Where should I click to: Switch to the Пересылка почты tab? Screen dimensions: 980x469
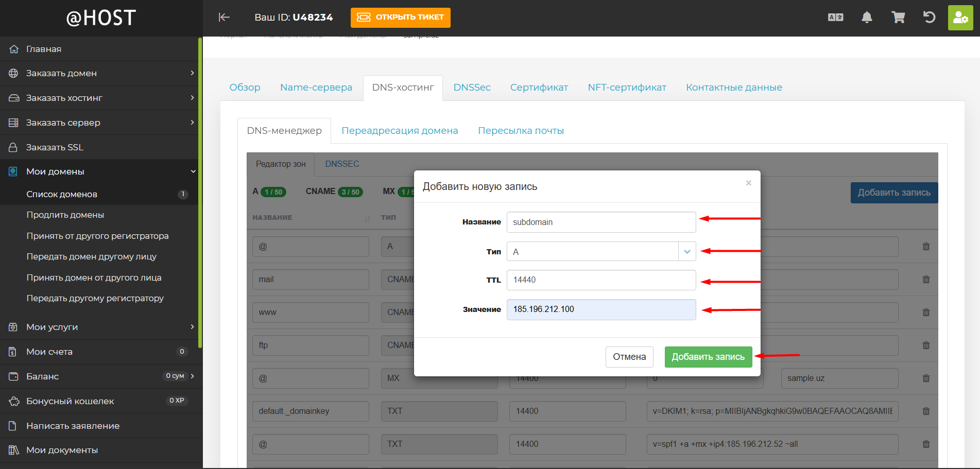click(521, 131)
